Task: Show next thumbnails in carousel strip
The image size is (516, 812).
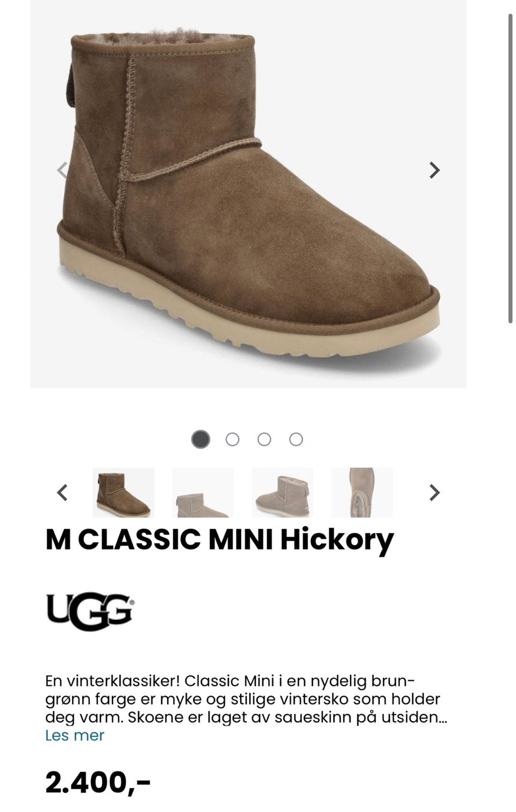Action: (x=434, y=492)
